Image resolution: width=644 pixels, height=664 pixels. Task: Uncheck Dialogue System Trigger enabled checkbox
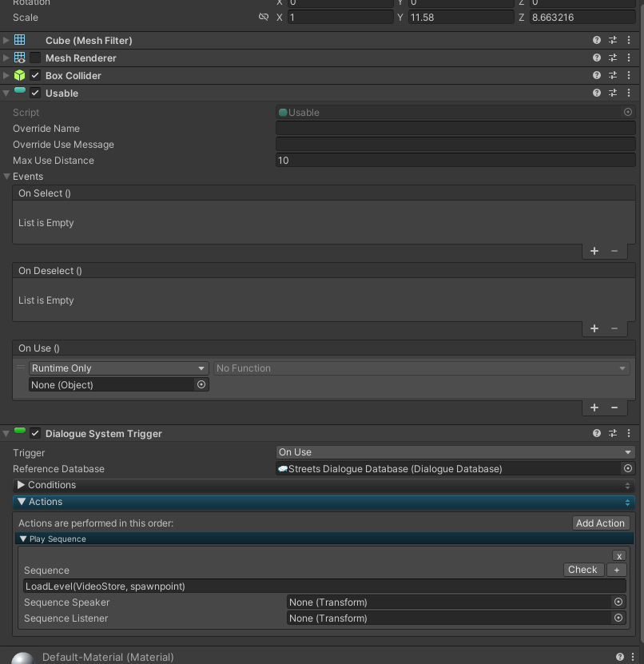pos(35,433)
